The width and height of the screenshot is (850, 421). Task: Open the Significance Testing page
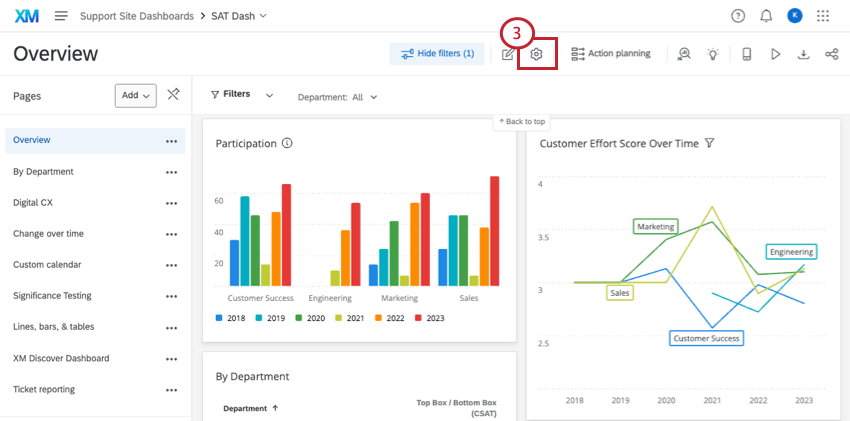point(52,295)
